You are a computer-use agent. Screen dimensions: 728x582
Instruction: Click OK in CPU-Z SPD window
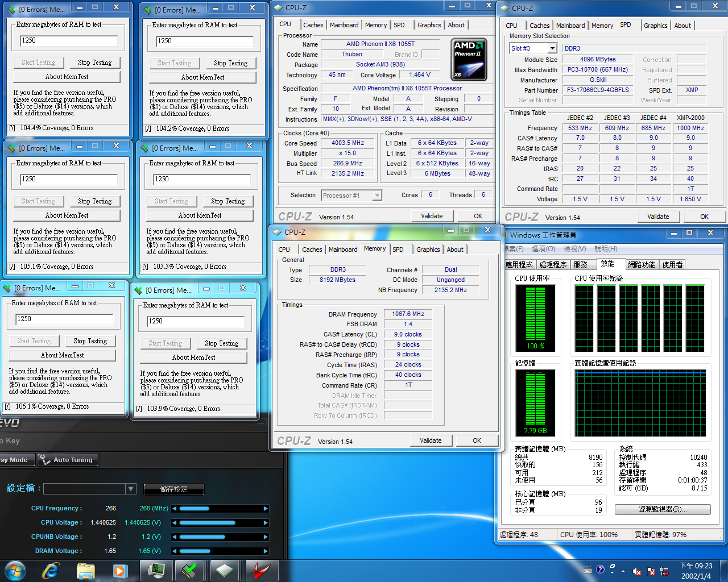[704, 217]
